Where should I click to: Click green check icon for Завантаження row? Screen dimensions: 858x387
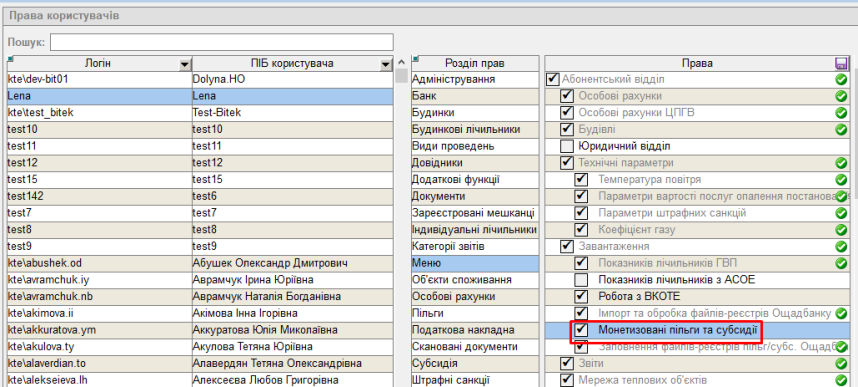click(841, 247)
